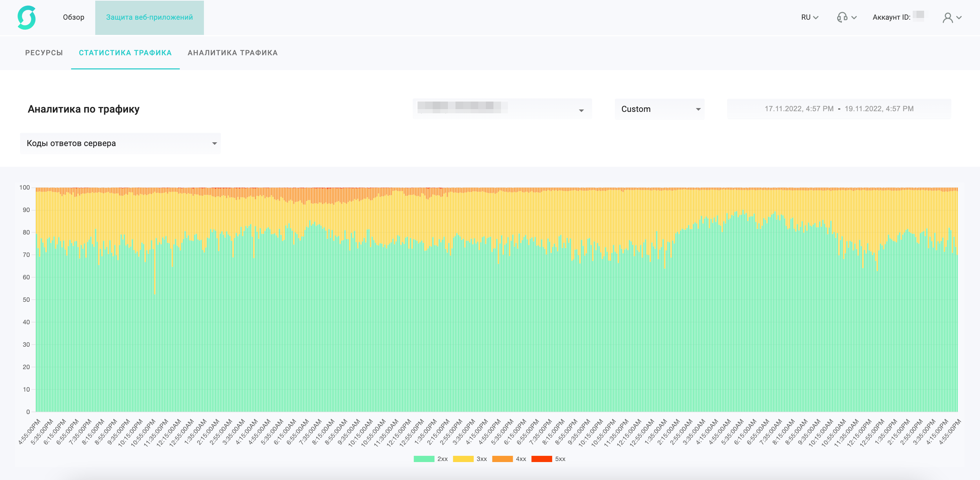Open the Custom time range dropdown
Image resolution: width=980 pixels, height=480 pixels.
pos(659,109)
